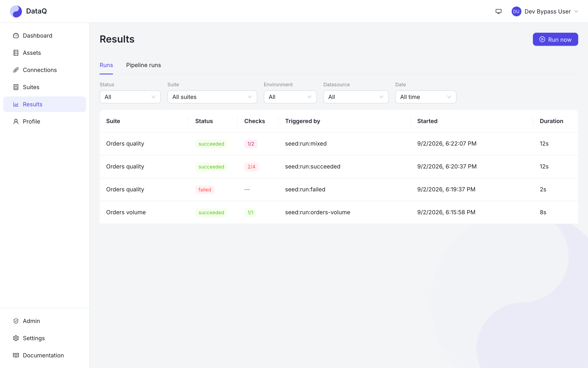Viewport: 588px width, 368px height.
Task: Open the Orders quality run triggered by seed:run:mixed
Action: pos(339,144)
